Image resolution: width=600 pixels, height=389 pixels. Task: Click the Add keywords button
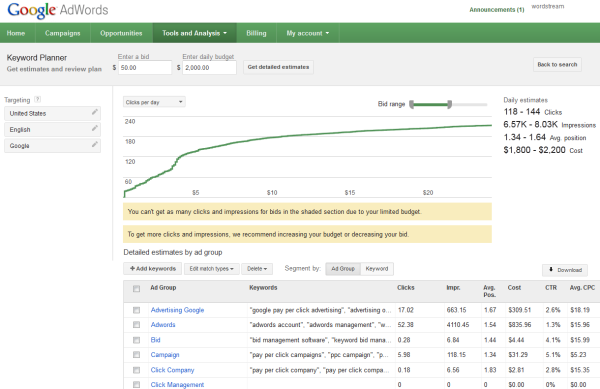click(153, 269)
